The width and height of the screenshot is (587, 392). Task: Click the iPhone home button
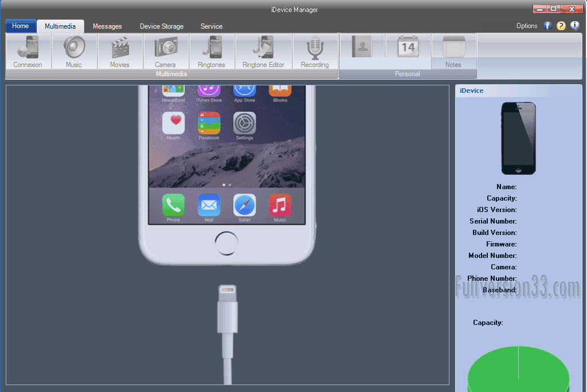[226, 244]
